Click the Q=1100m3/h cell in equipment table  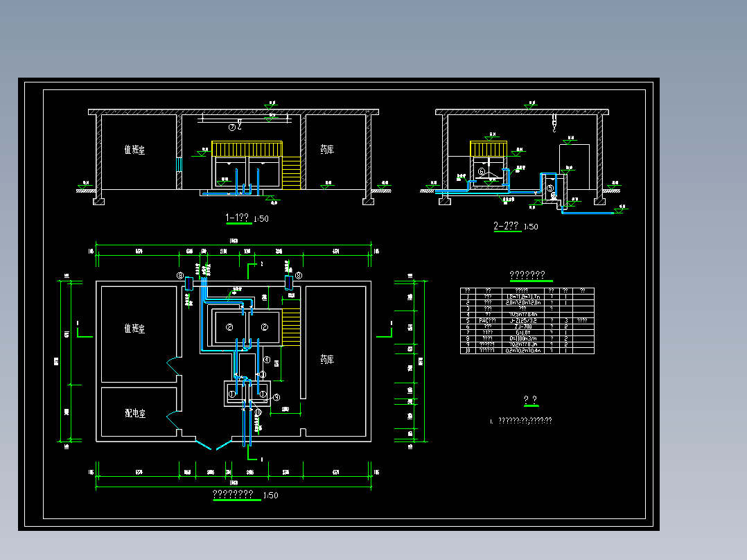tap(523, 338)
